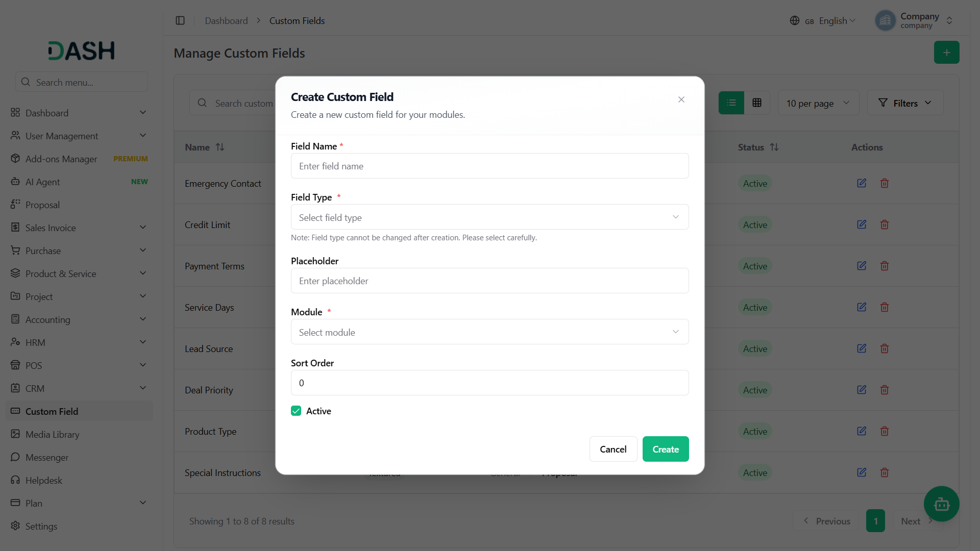Viewport: 980px width, 551px height.
Task: Edit the Special Instructions row
Action: point(862,472)
